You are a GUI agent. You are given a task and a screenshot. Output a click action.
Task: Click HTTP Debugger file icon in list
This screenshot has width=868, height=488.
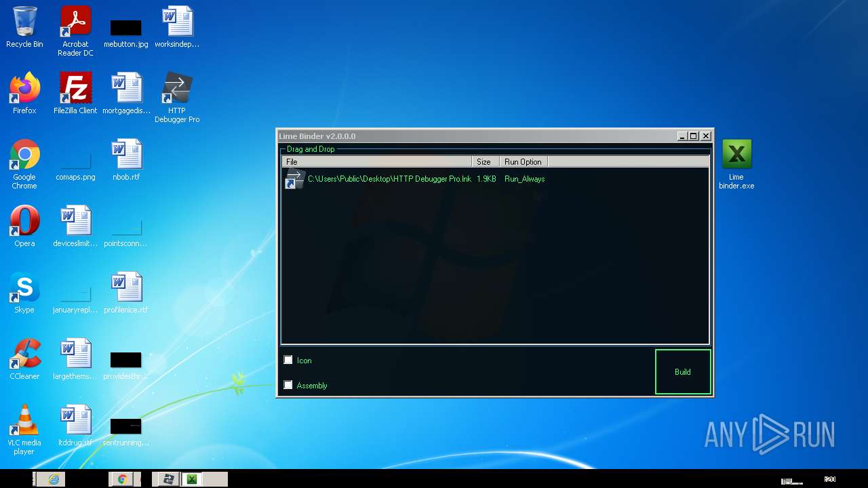(294, 179)
